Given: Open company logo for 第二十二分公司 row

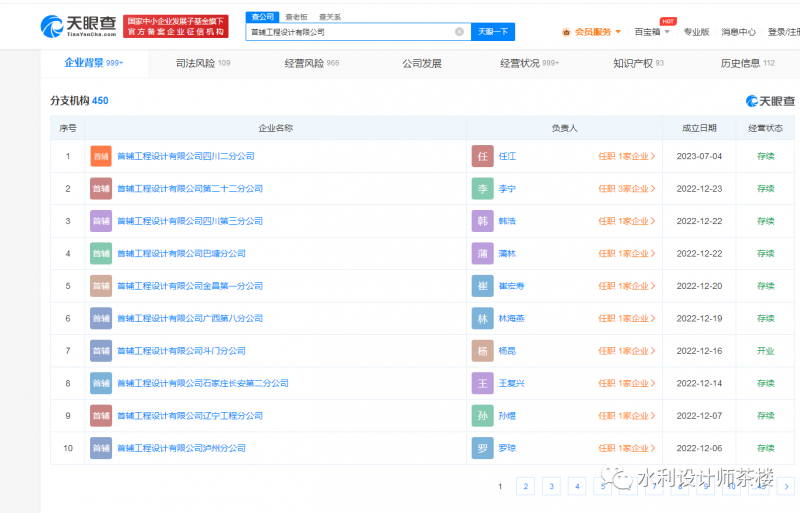Looking at the screenshot, I should 101,189.
